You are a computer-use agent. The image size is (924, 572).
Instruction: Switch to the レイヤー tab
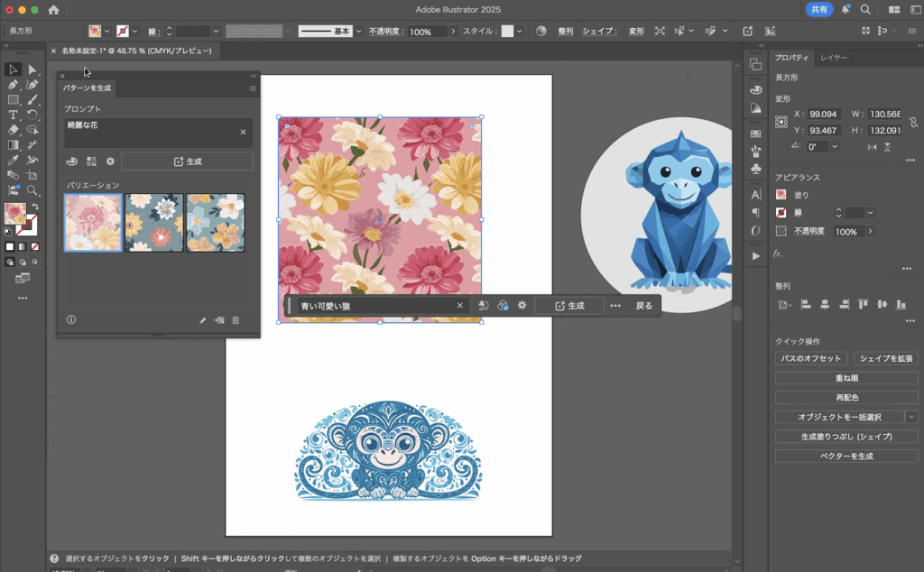click(x=833, y=58)
